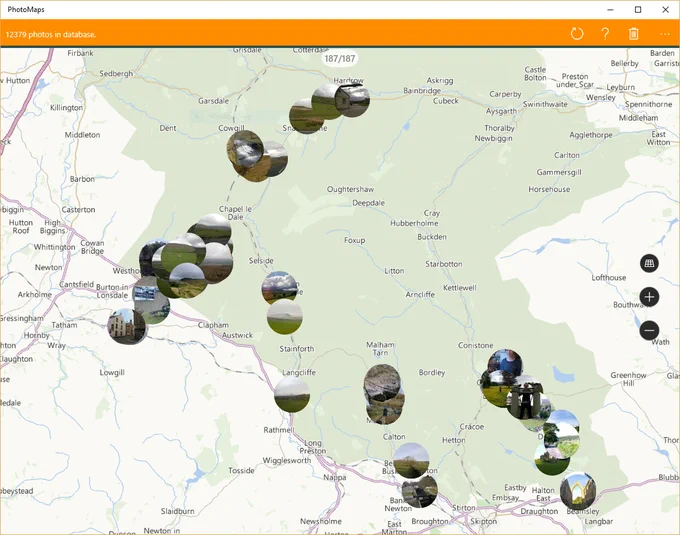Screen dimensions: 680x535
Task: Click the Horsehouse map label
Action: (549, 189)
